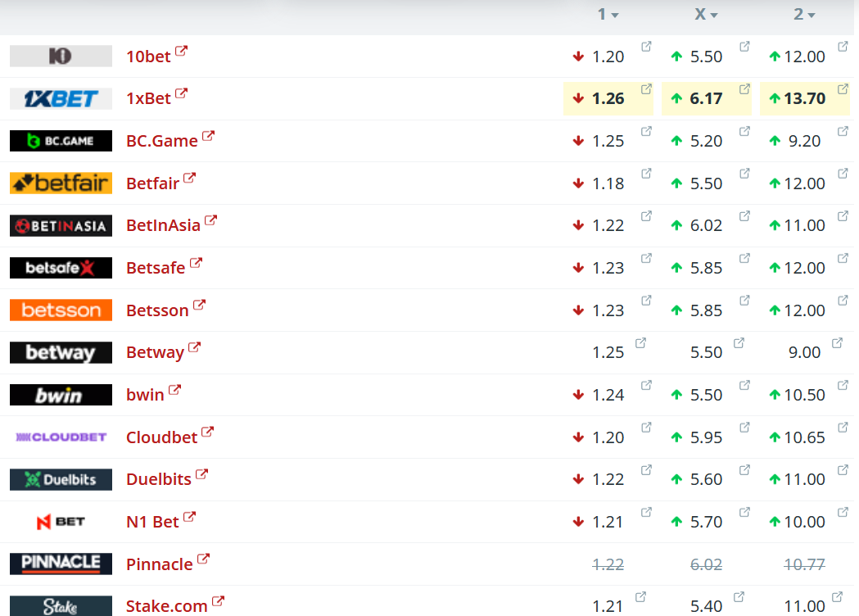859x616 pixels.
Task: Select Betsafe home odds 1.23
Action: point(608,268)
